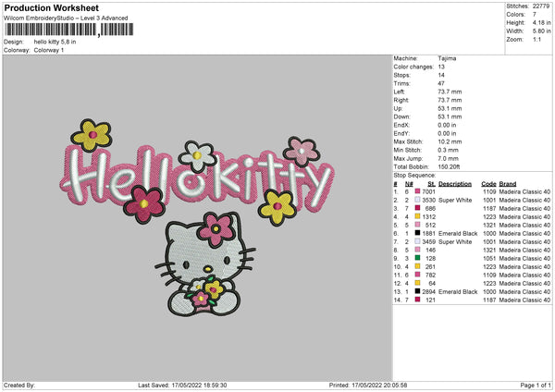
Task: Click the Max Stitch value 10.2 mm
Action: point(450,141)
